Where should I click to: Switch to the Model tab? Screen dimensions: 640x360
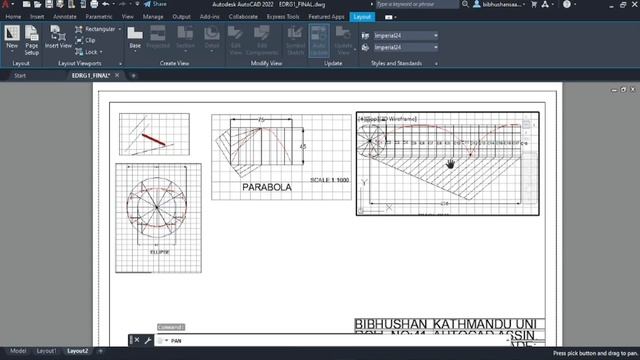[18, 351]
